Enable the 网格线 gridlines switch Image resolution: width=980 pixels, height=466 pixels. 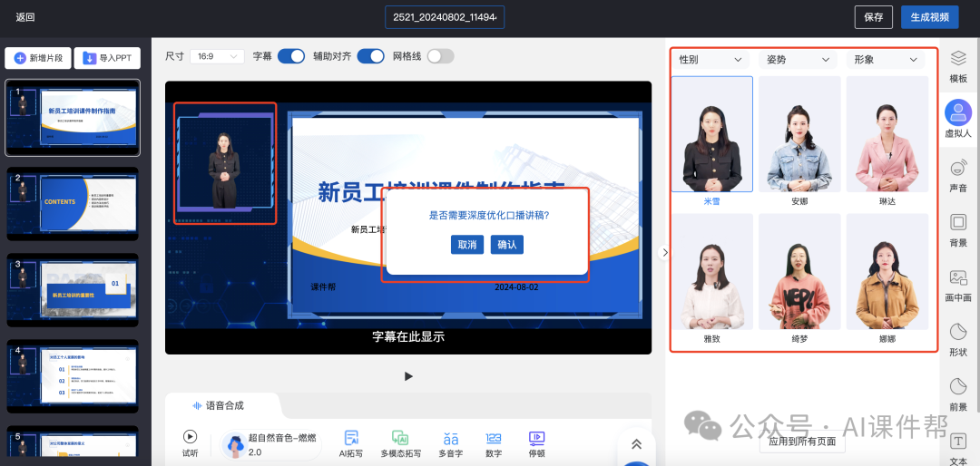(x=441, y=56)
